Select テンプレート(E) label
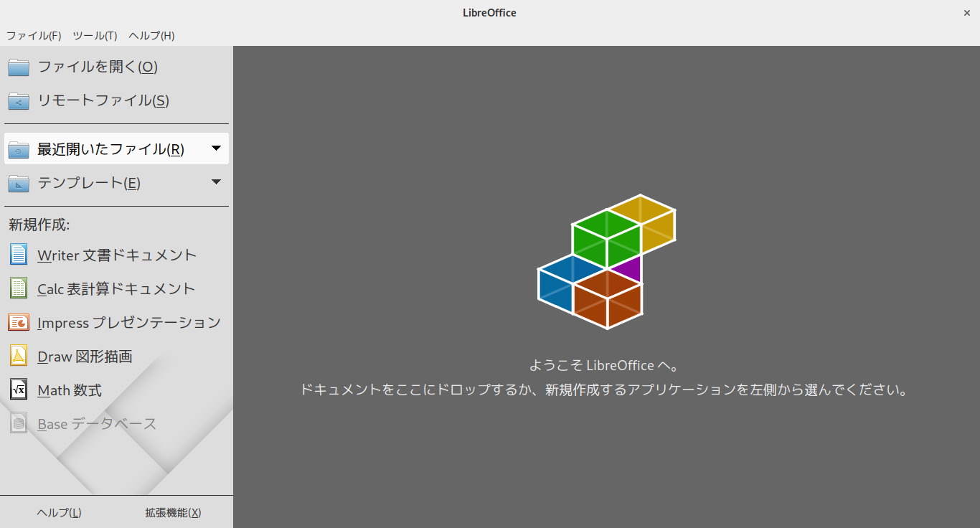980x528 pixels. [x=89, y=183]
